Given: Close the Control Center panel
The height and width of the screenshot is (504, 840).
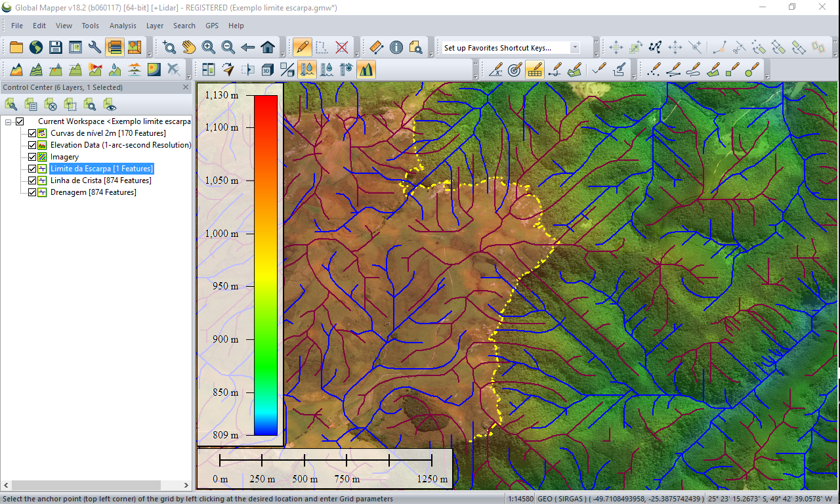Looking at the screenshot, I should point(185,87).
